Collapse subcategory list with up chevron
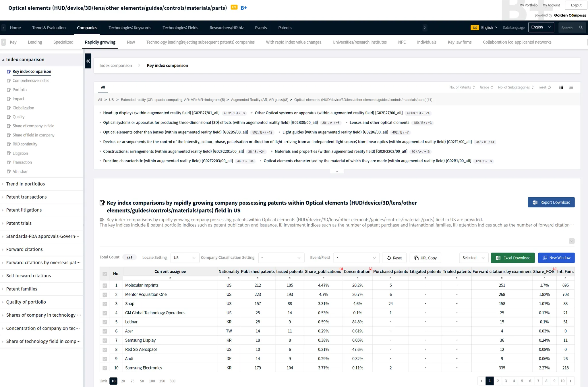This screenshot has width=588, height=387. click(x=337, y=172)
